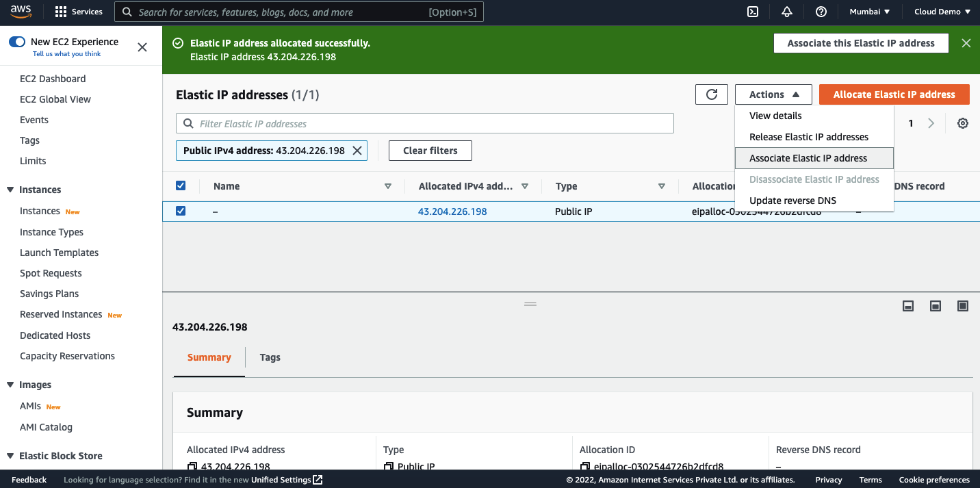Copy the Allocation ID in Summary
This screenshot has height=488, width=980.
click(585, 467)
